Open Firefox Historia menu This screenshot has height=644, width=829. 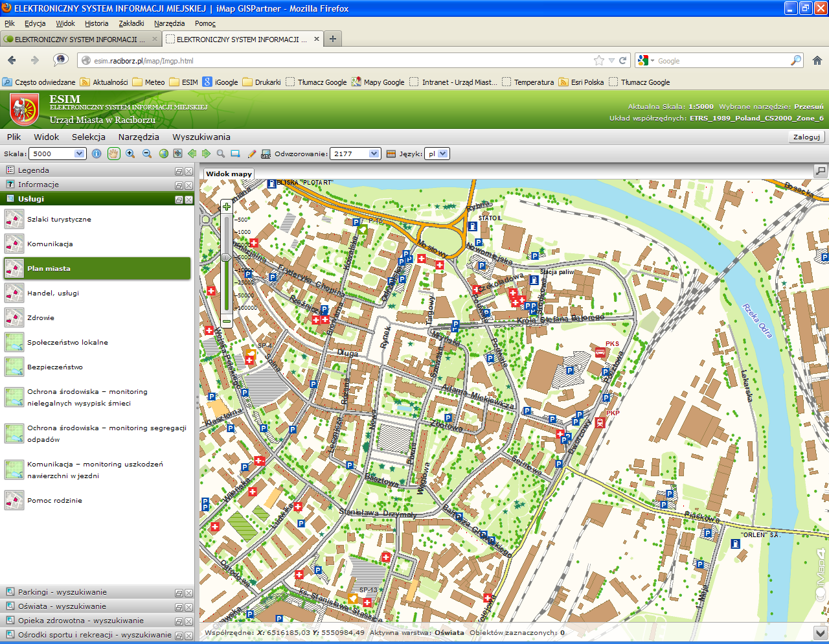pos(97,23)
